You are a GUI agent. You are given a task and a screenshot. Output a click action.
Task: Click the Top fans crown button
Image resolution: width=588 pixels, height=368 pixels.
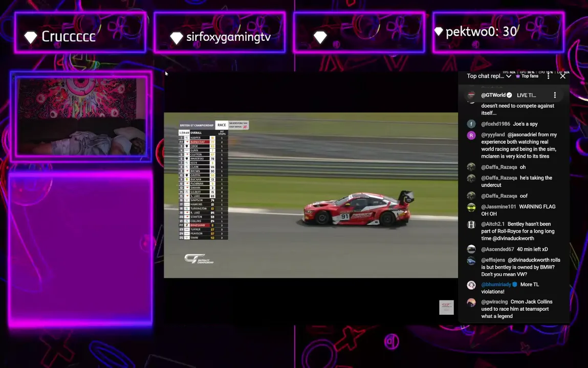pos(527,76)
